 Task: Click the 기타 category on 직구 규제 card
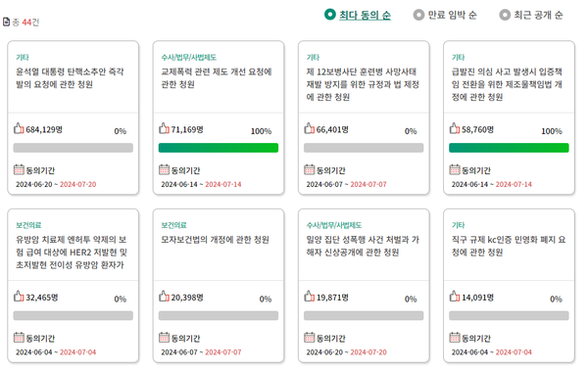click(x=459, y=225)
